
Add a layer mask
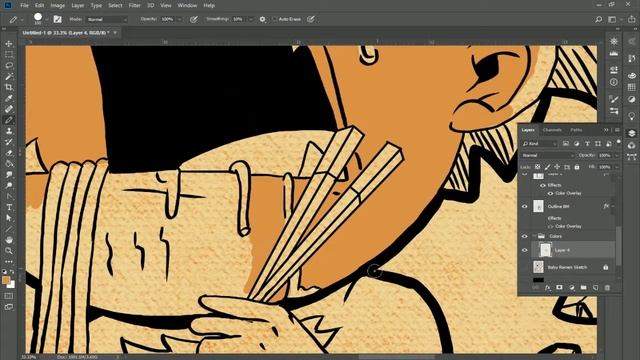pyautogui.click(x=559, y=288)
